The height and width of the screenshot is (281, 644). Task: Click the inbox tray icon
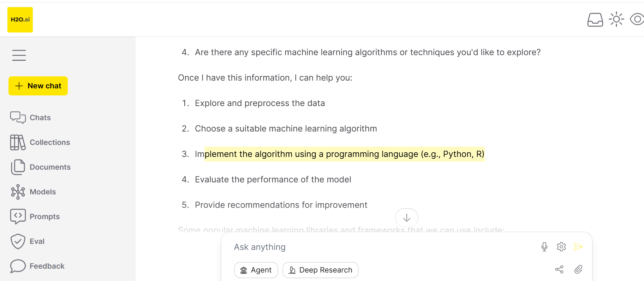pyautogui.click(x=595, y=20)
